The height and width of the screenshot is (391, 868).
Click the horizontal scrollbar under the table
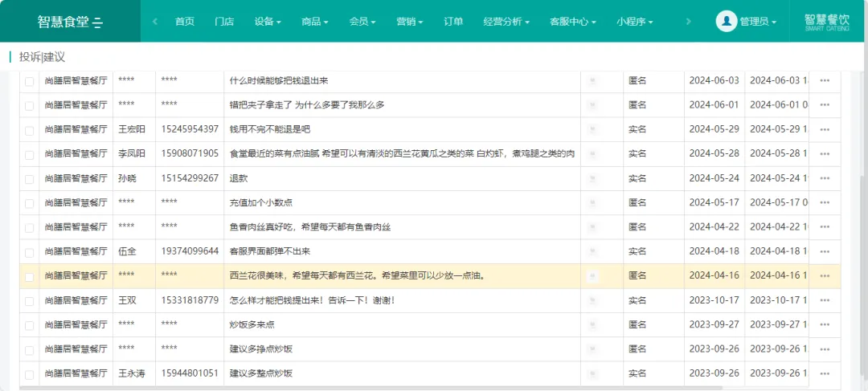pos(371,388)
